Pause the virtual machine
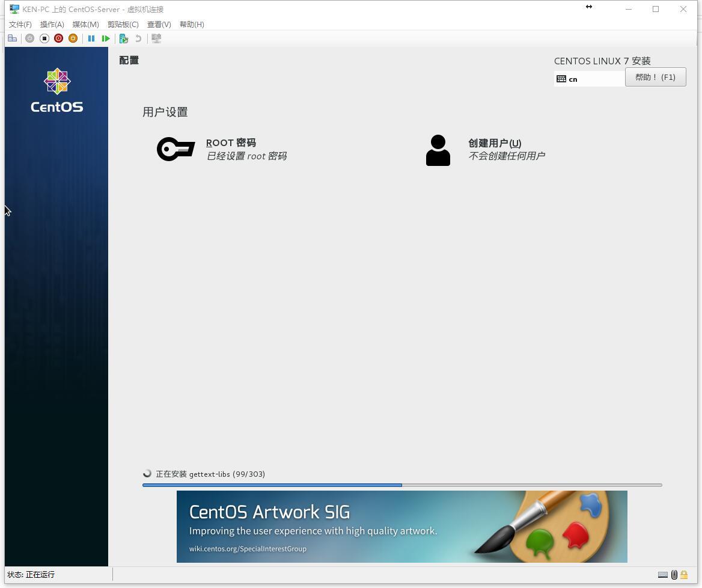The height and width of the screenshot is (588, 702). 91,38
